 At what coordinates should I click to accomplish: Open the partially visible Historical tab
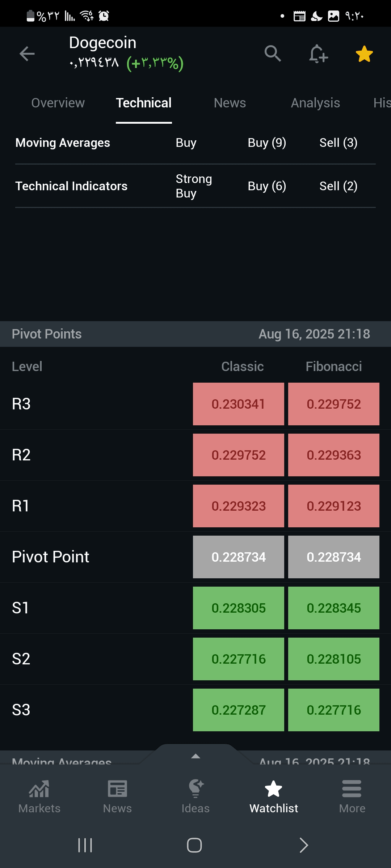[382, 103]
